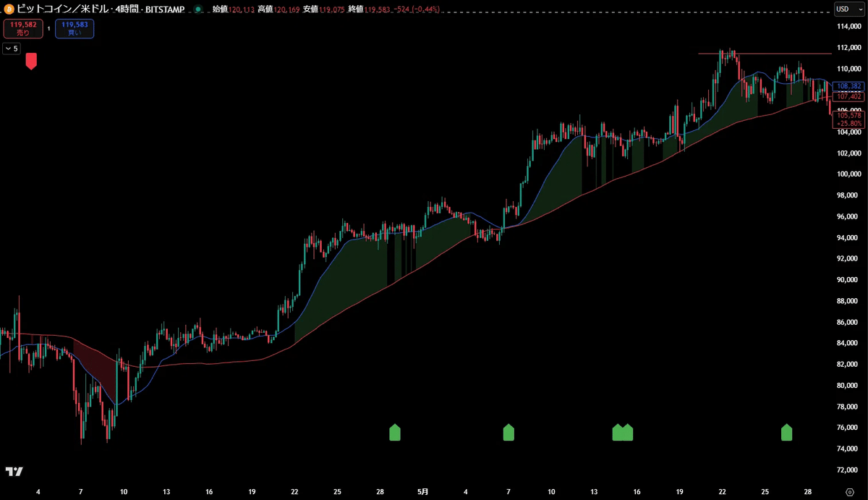Click the 90,000 price axis label
This screenshot has width=868, height=500.
pos(848,280)
